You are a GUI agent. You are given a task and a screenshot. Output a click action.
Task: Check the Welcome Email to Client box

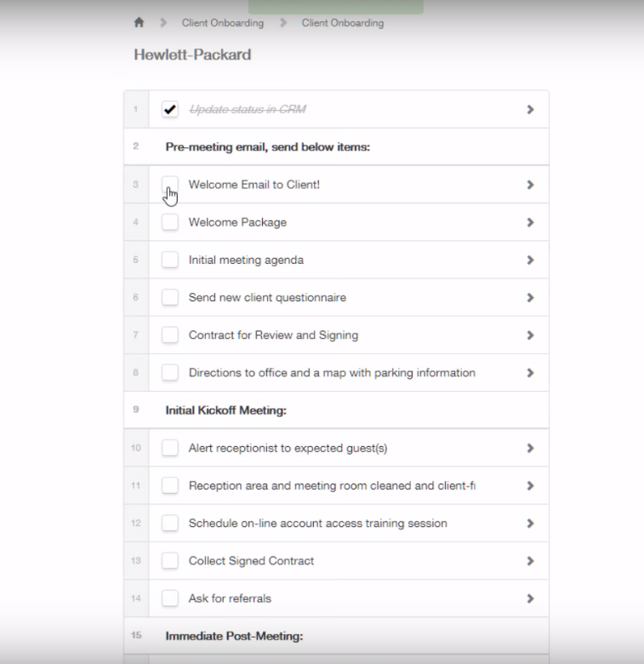click(170, 185)
